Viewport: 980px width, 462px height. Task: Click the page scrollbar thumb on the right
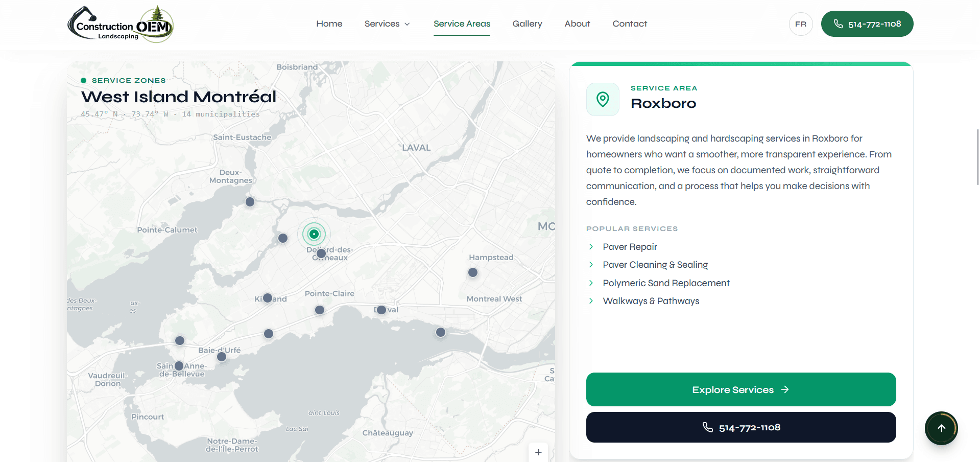point(977,157)
